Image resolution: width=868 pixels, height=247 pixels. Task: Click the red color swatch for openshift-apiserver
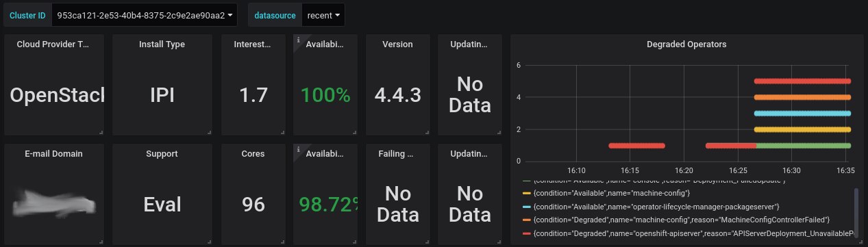point(526,234)
